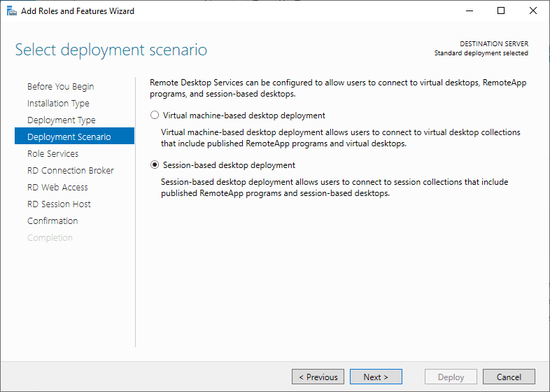Minimize the wizard window
The width and height of the screenshot is (550, 392).
469,10
